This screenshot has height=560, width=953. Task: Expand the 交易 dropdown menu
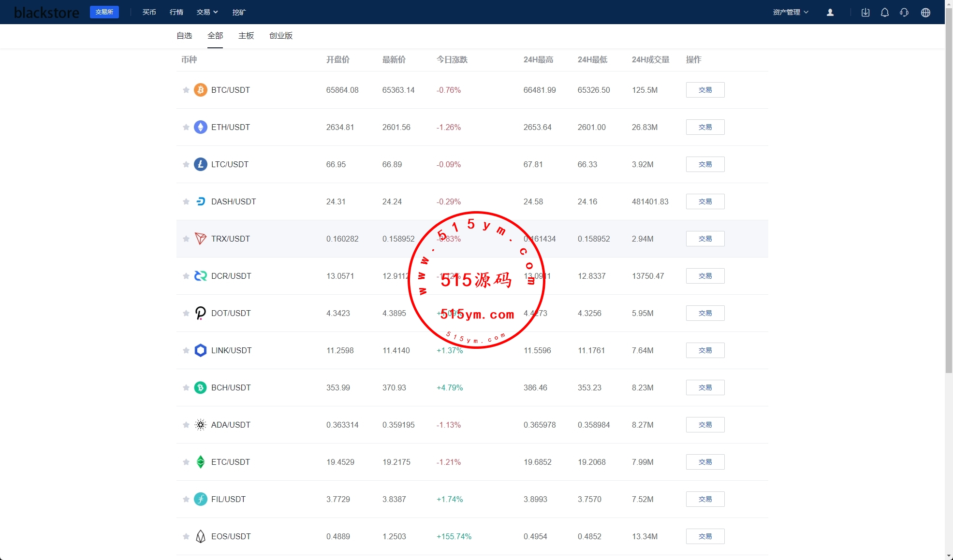coord(207,12)
